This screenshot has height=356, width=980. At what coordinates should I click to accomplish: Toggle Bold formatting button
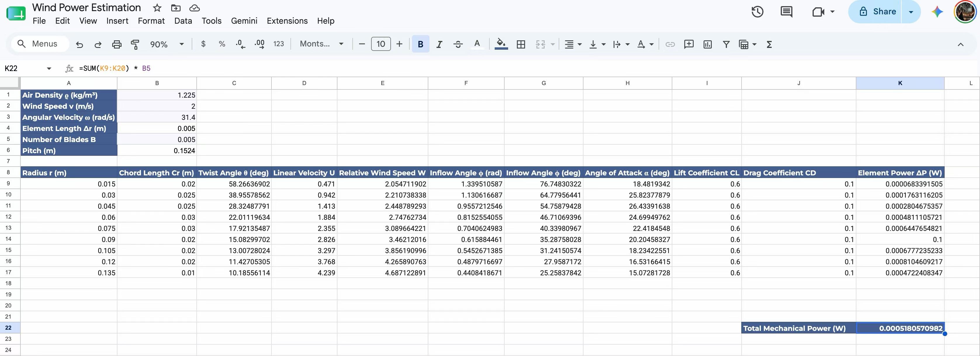(x=420, y=44)
